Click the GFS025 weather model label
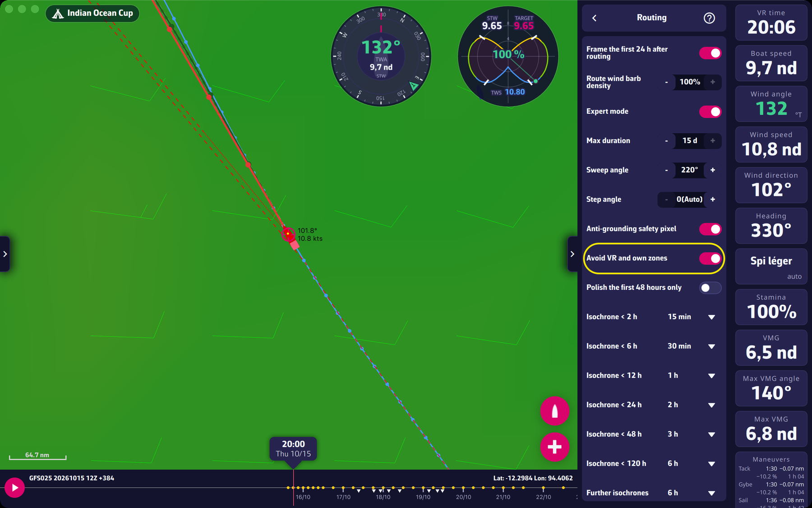Image resolution: width=812 pixels, height=508 pixels. pos(72,478)
